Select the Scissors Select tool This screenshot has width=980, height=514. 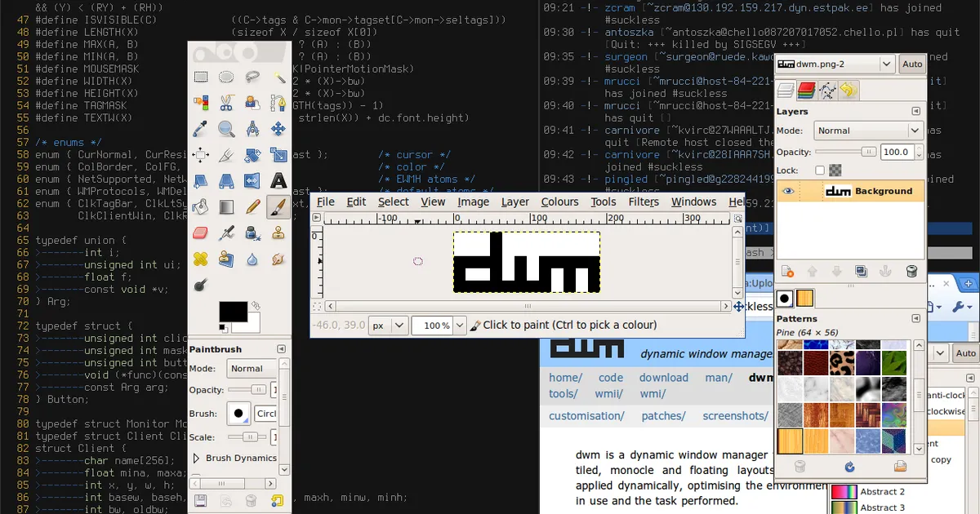click(226, 103)
